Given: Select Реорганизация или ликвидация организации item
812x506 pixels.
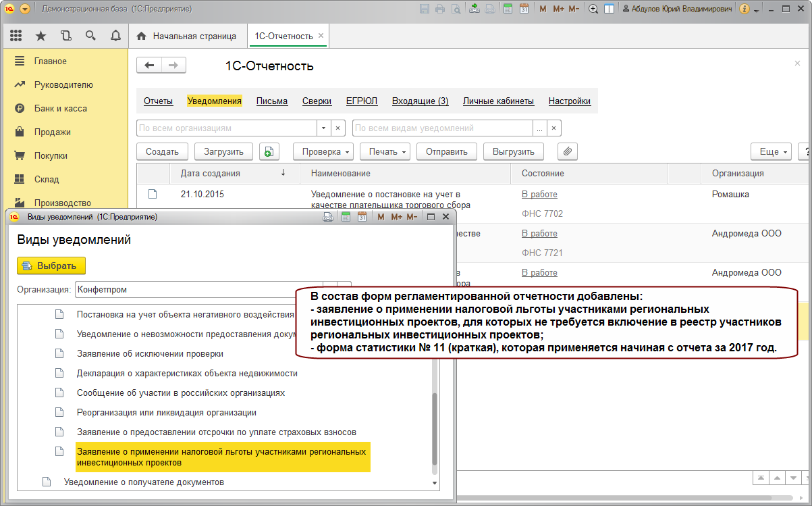Looking at the screenshot, I should click(166, 412).
